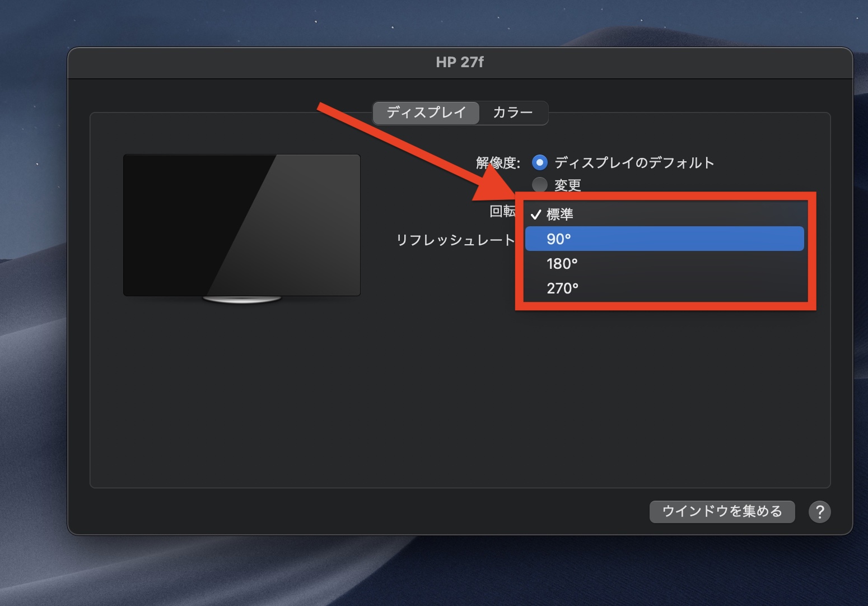Click the リフレッシュレート label
This screenshot has width=868, height=606.
[x=455, y=240]
